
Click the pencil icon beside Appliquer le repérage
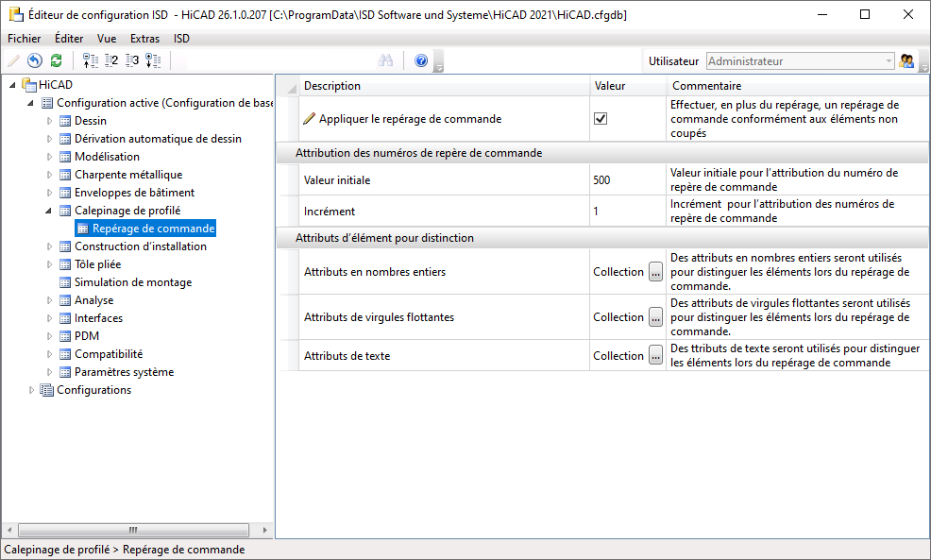(x=310, y=119)
